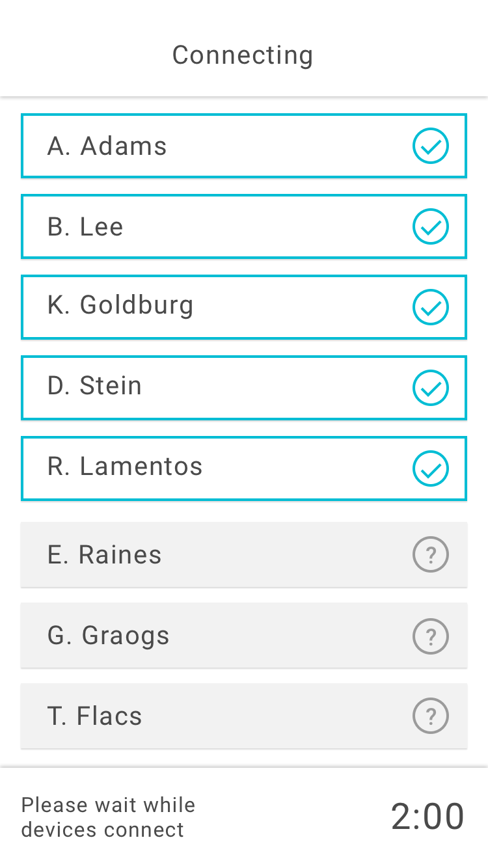Tap the K. Goldburg name entry

(120, 306)
